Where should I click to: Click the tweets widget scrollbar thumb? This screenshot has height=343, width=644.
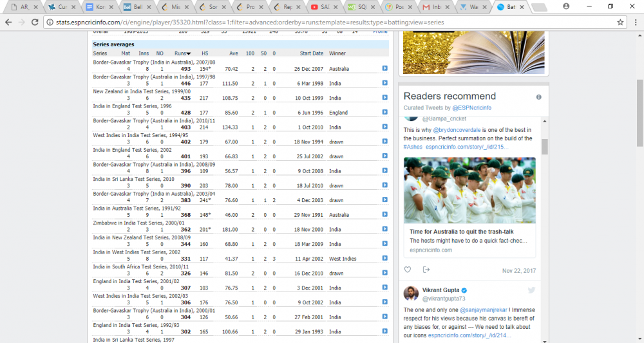coord(545,147)
